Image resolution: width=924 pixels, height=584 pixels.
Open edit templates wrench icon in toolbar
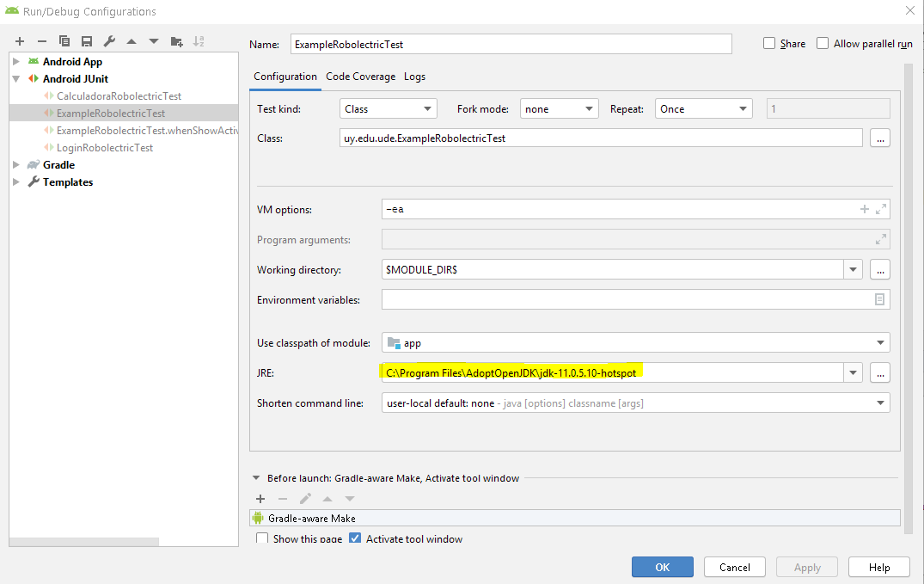[109, 41]
